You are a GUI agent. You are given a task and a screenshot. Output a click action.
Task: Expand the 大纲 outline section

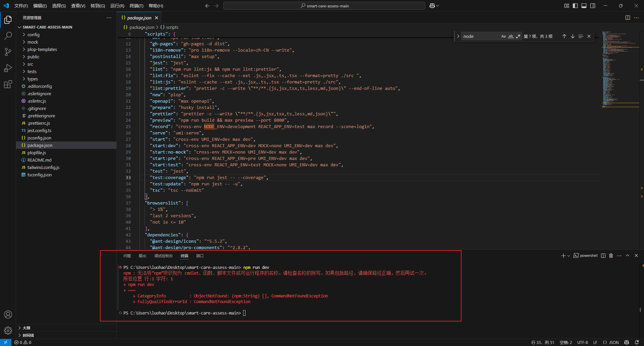point(27,328)
